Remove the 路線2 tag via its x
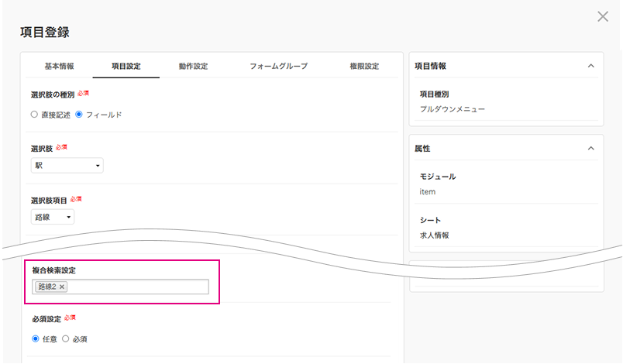Image resolution: width=623 pixels, height=364 pixels. pyautogui.click(x=62, y=287)
